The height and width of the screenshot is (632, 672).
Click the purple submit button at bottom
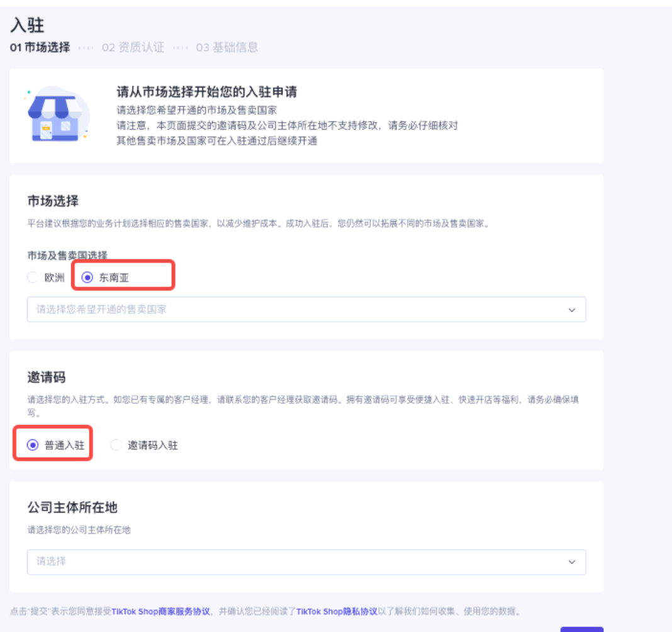click(581, 629)
